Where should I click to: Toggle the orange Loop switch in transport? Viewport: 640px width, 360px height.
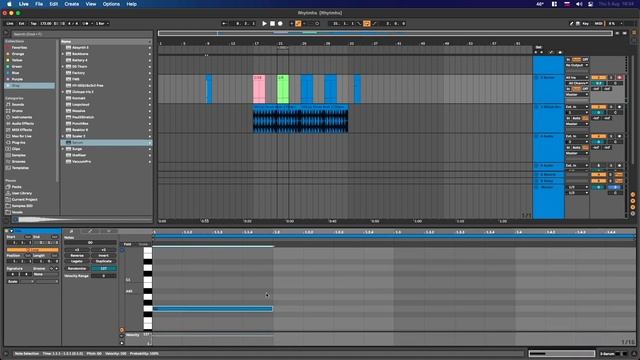pos(367,24)
